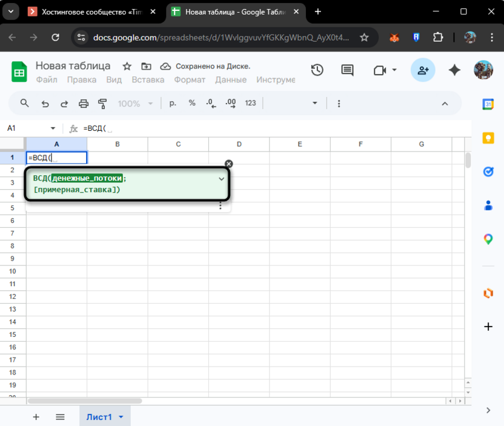This screenshot has width=504, height=426.
Task: Star the document Новая таблица
Action: point(127,67)
